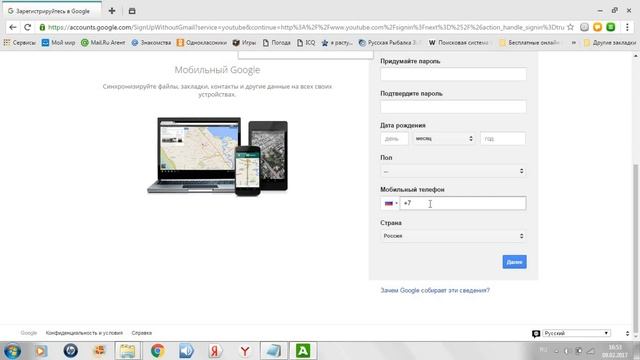Click the devices illustration image
Viewport: 640px width, 360px height.
218,157
